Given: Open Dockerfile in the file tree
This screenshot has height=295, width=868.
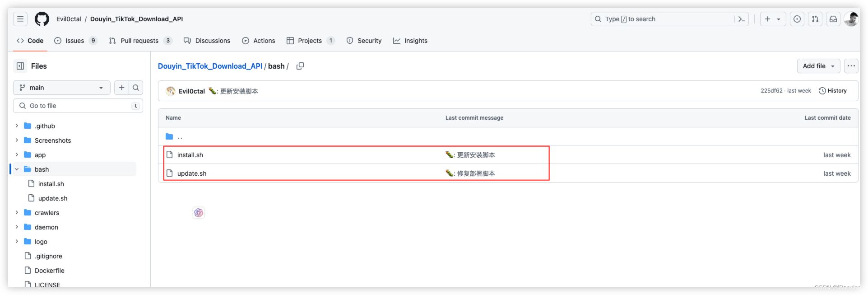Looking at the screenshot, I should [x=50, y=271].
